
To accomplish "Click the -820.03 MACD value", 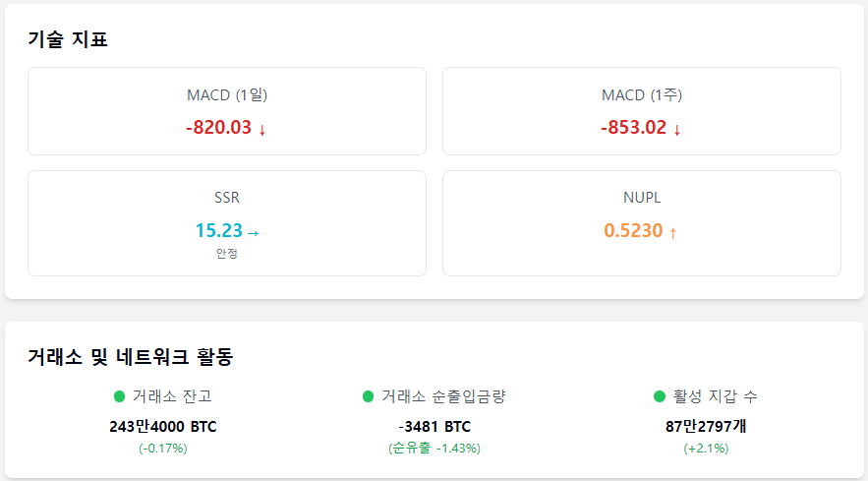I will pyautogui.click(x=218, y=128).
